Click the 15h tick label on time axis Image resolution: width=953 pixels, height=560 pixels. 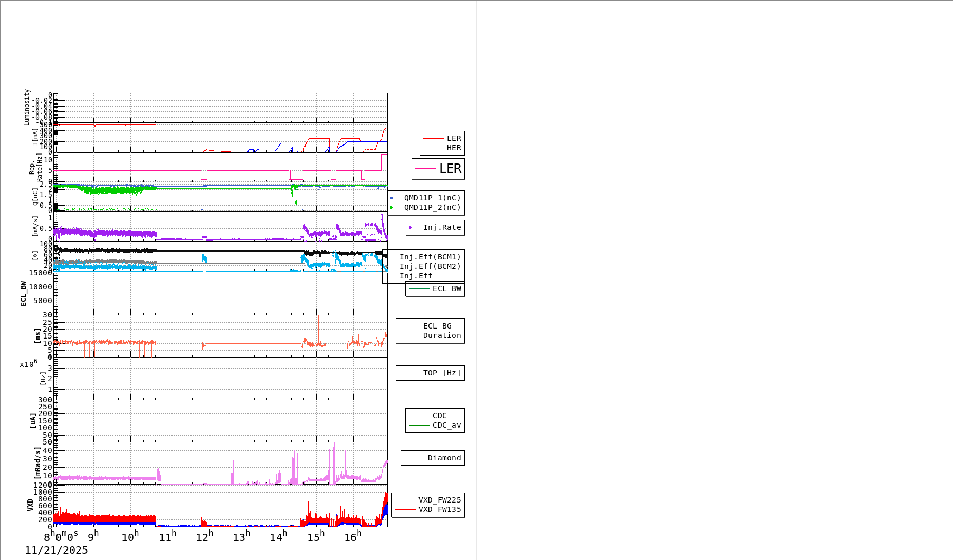[x=316, y=537]
